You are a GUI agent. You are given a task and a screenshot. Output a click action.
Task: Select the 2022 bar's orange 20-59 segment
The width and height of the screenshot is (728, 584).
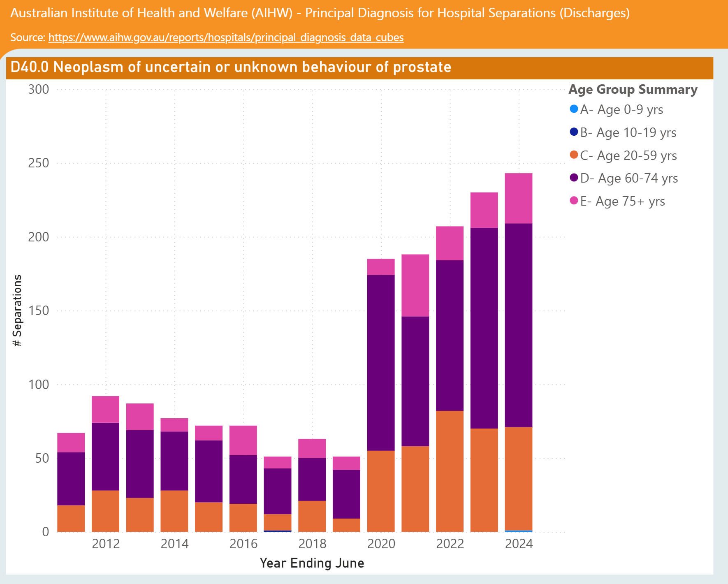pyautogui.click(x=450, y=471)
